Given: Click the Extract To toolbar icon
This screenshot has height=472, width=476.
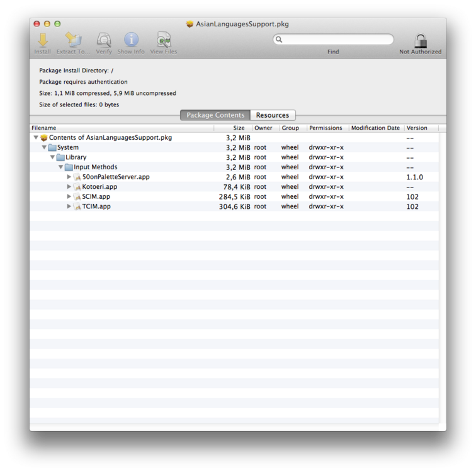Looking at the screenshot, I should pos(74,40).
